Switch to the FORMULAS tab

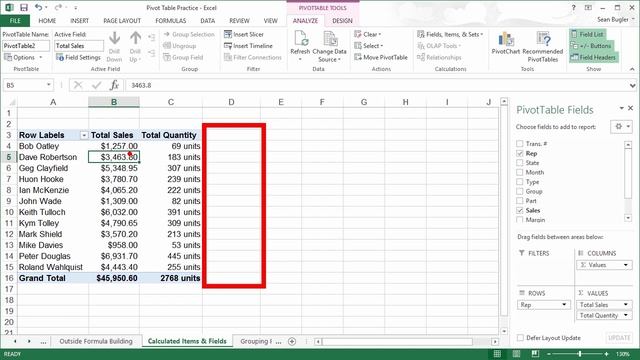tap(171, 20)
